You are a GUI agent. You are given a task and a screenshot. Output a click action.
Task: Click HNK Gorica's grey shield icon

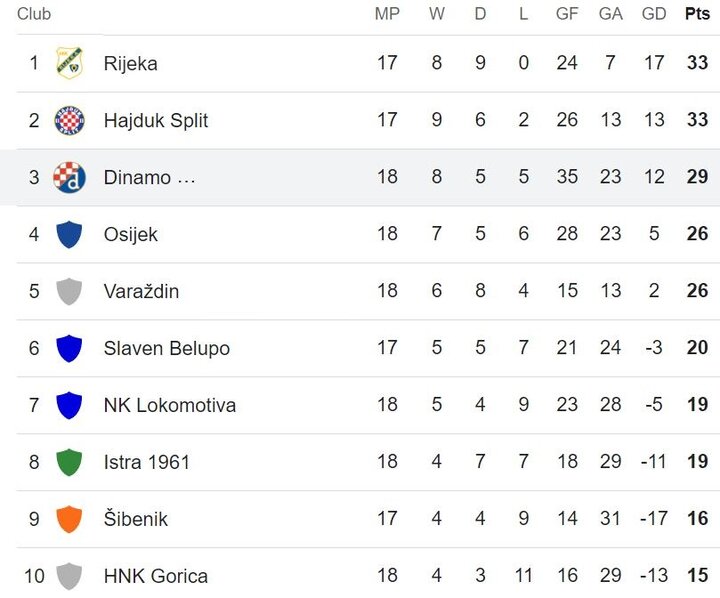(69, 576)
